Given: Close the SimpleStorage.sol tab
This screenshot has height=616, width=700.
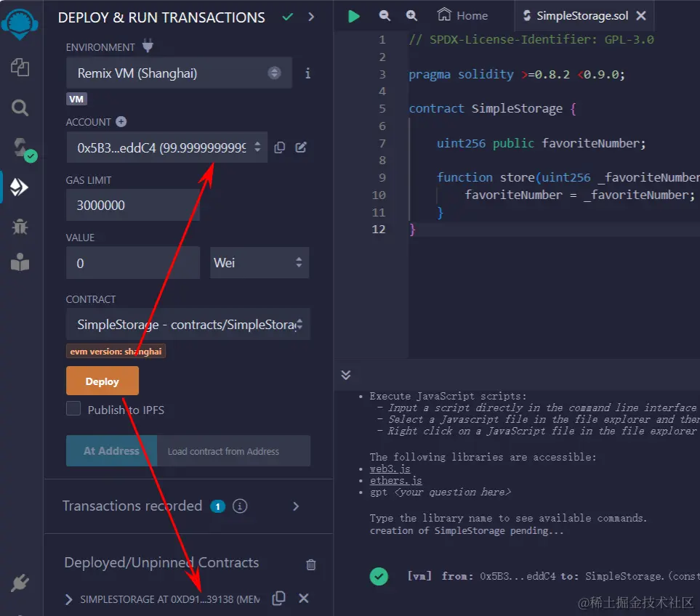Looking at the screenshot, I should [x=641, y=15].
